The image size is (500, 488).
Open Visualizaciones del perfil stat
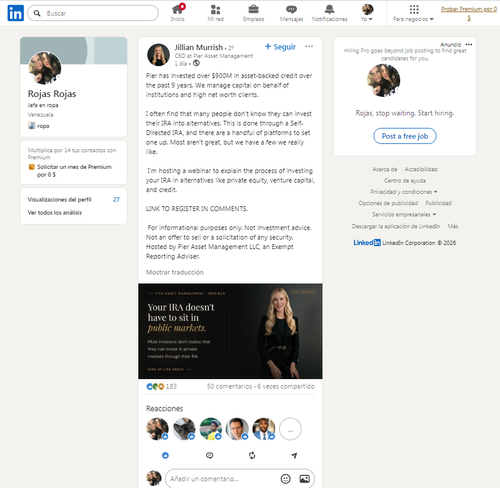[59, 199]
